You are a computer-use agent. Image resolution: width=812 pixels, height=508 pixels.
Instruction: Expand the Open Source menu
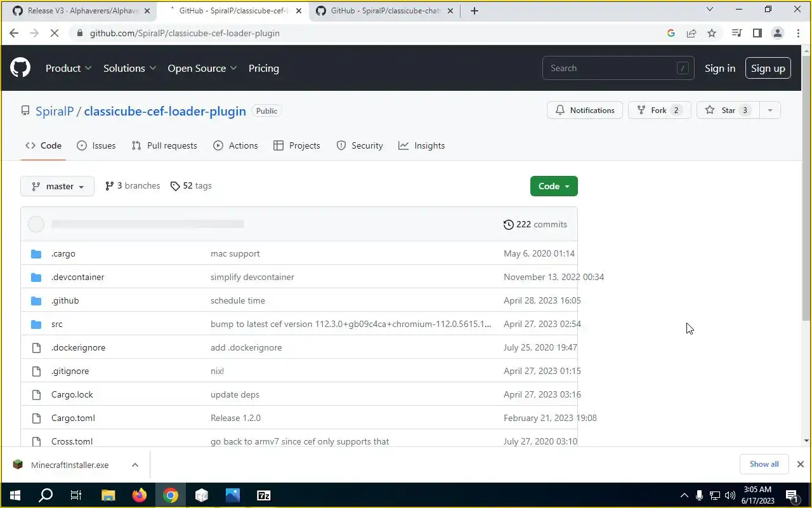pos(202,68)
